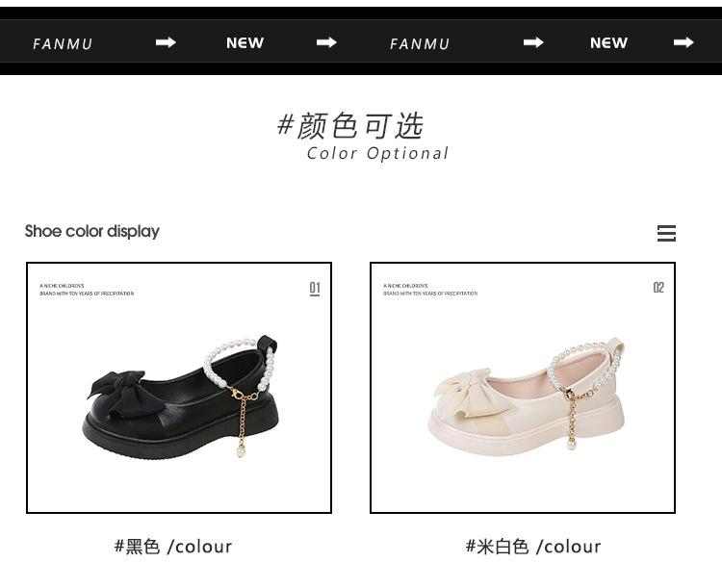Click the hamburger menu icon beside Shoe color display

click(x=666, y=234)
